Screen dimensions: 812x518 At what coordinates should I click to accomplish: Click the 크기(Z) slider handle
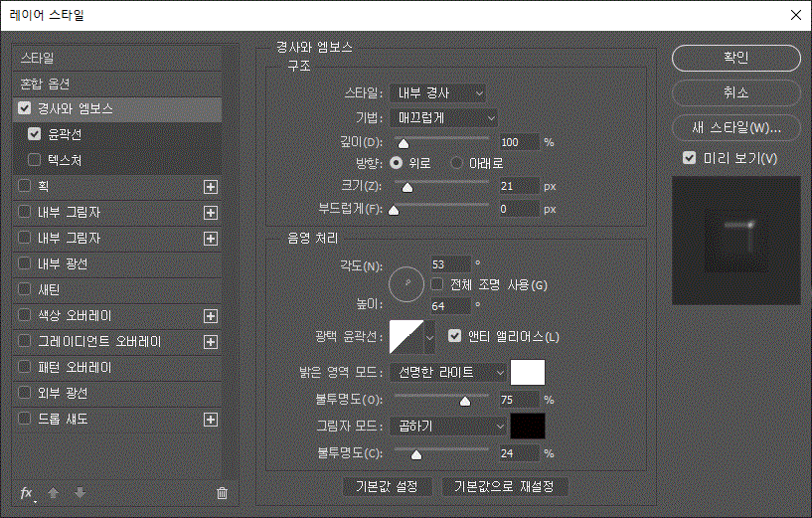pyautogui.click(x=407, y=187)
